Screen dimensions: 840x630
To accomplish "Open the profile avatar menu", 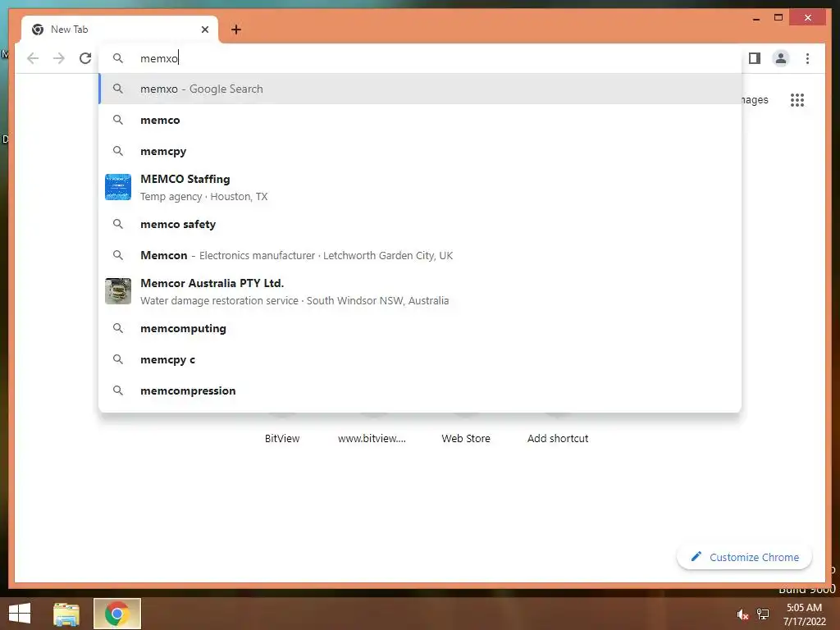I will [781, 58].
